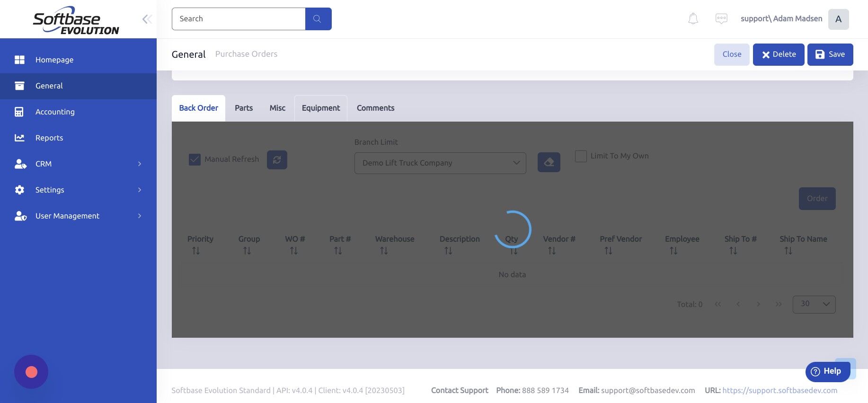This screenshot has width=868, height=403.
Task: Open the support.softbasedev.com URL link
Action: tap(779, 390)
